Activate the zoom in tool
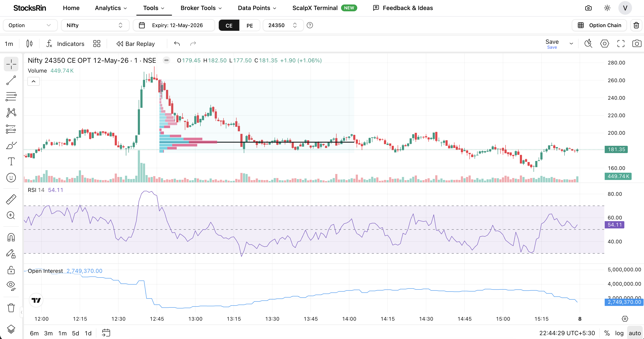 pos(11,215)
